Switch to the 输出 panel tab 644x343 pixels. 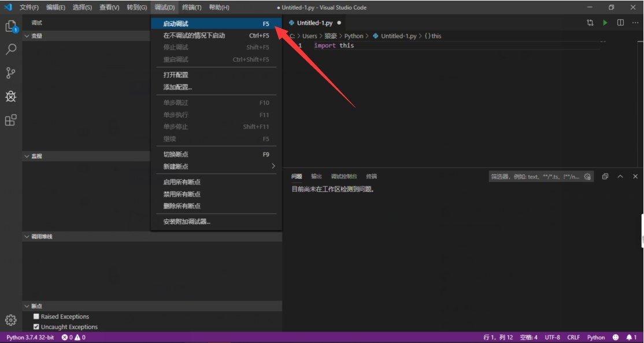tap(316, 177)
